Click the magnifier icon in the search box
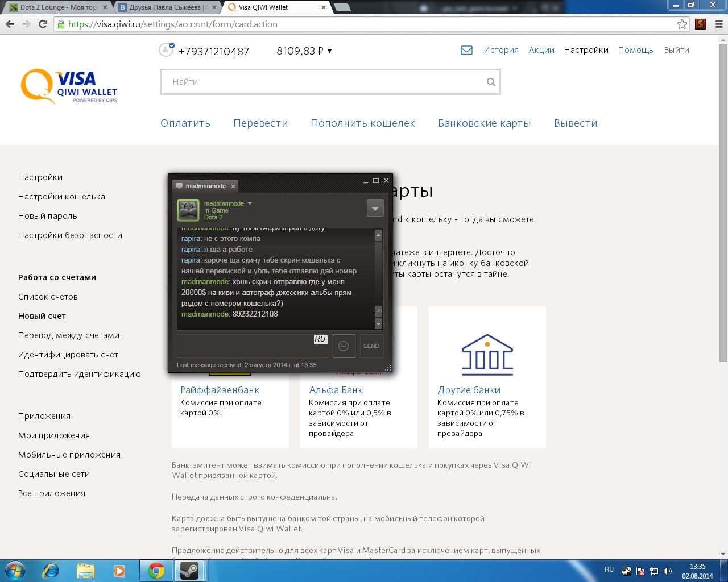 [491, 82]
